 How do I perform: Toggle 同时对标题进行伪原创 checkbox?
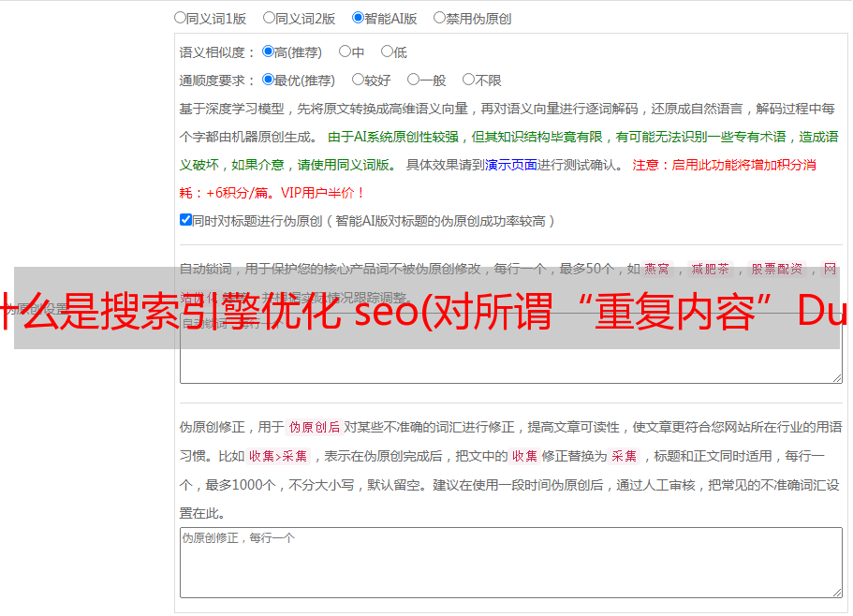click(185, 220)
